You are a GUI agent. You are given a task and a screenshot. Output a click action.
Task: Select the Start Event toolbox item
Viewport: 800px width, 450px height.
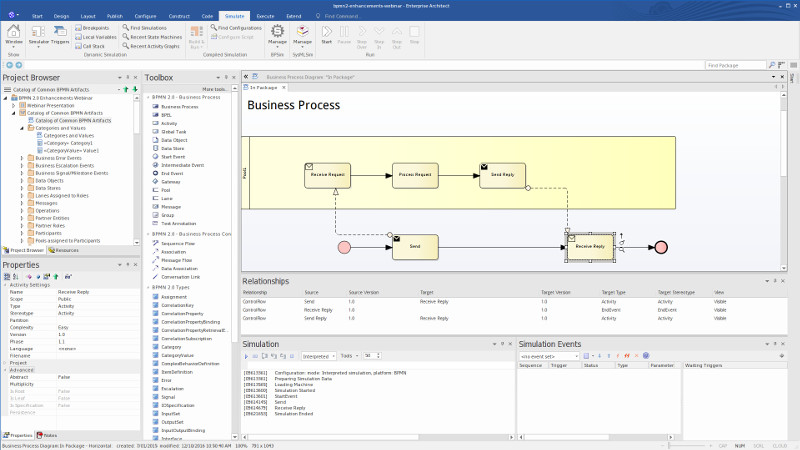click(x=173, y=157)
